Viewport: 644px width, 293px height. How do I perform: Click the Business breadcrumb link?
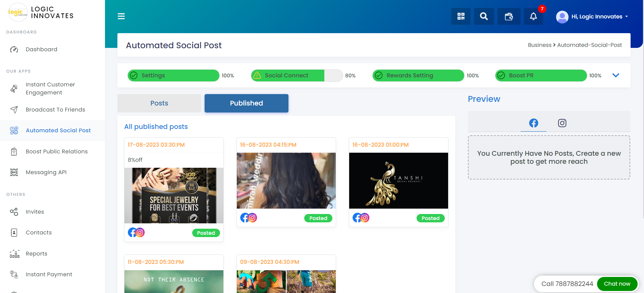[539, 45]
